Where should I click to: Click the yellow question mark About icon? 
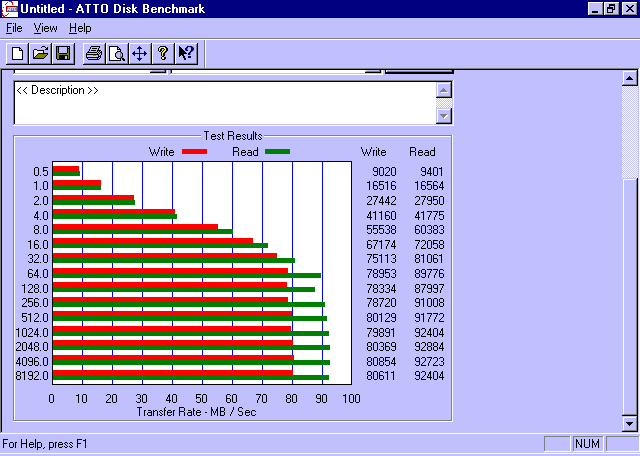(162, 53)
